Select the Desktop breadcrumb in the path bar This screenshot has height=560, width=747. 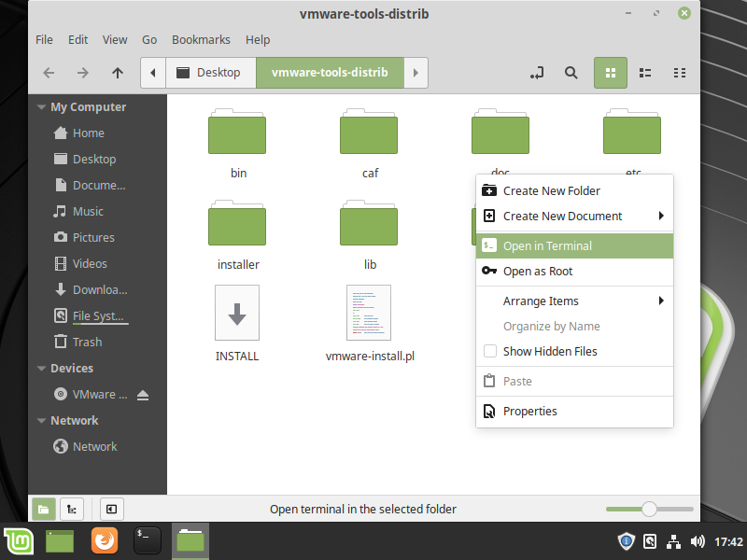[211, 73]
